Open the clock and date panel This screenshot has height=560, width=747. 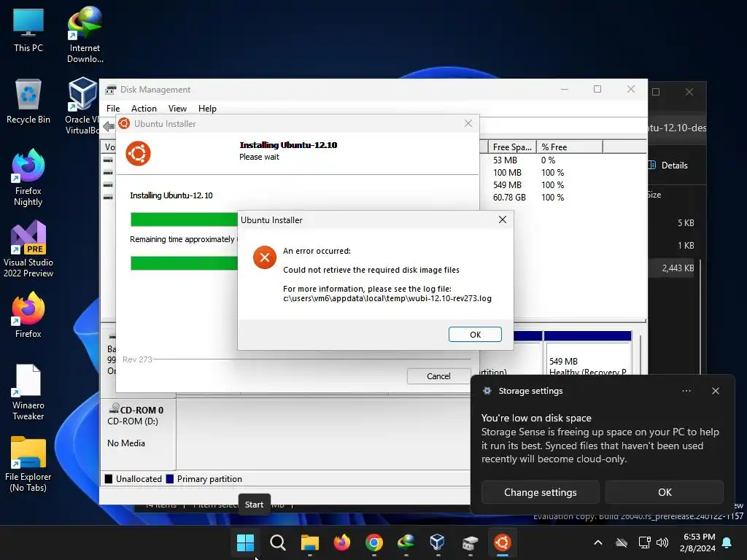click(699, 542)
